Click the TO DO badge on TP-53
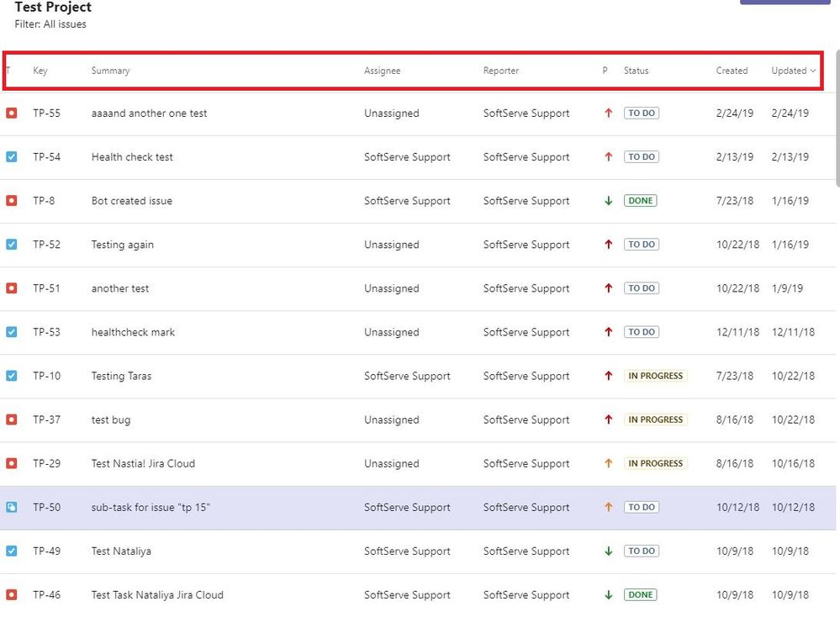840x617 pixels. (x=641, y=332)
